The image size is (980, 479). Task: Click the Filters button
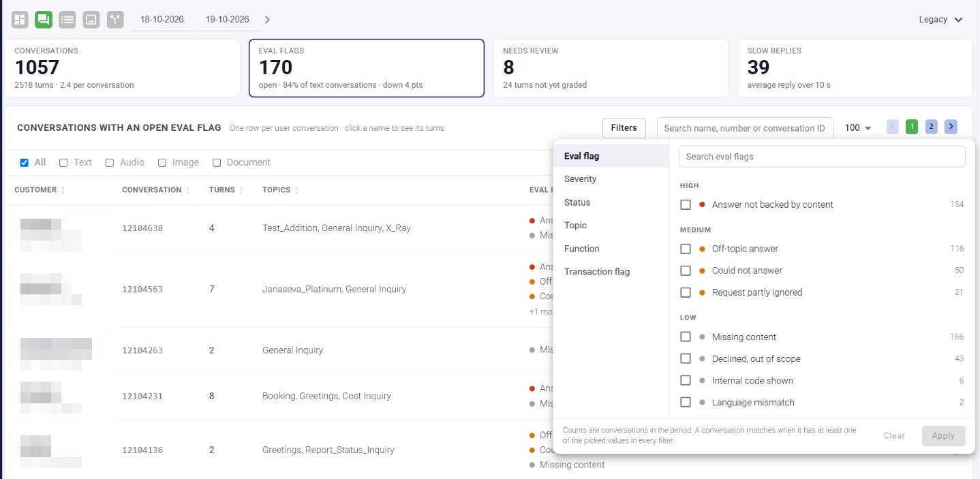624,128
